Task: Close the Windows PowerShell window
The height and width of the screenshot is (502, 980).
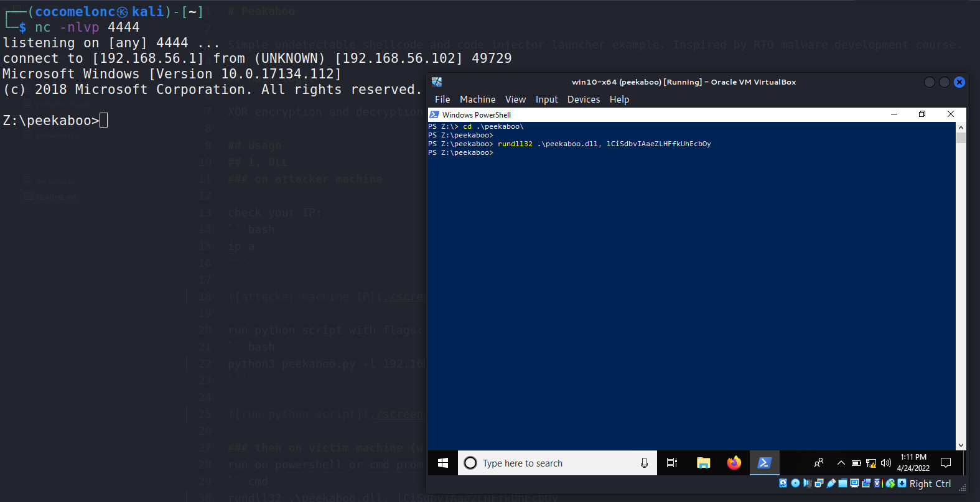Action: (951, 114)
